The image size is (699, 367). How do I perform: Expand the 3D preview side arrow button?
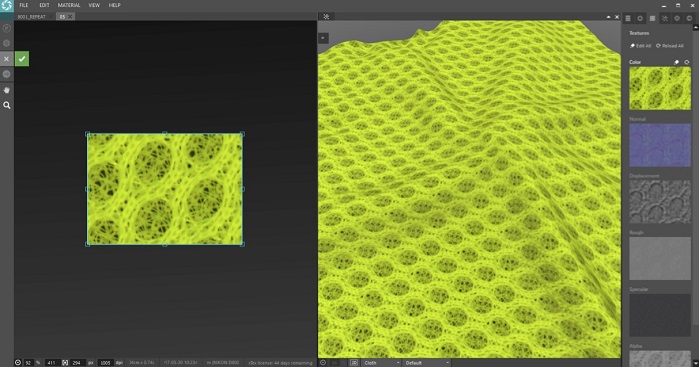323,38
